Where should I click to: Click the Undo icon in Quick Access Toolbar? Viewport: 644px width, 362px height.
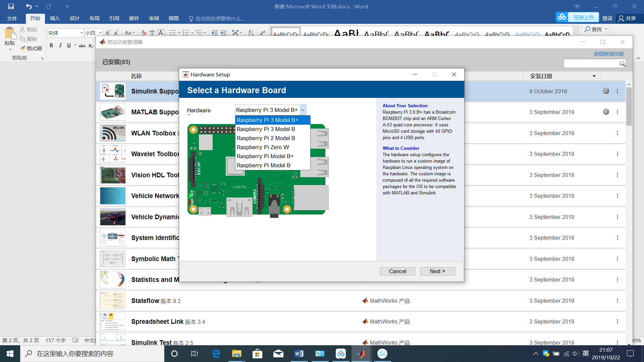click(x=28, y=6)
